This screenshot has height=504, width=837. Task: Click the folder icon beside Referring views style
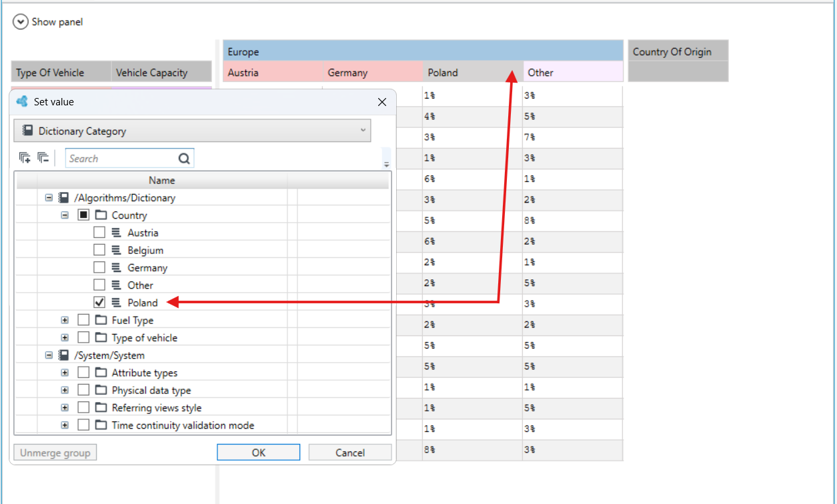(x=101, y=407)
